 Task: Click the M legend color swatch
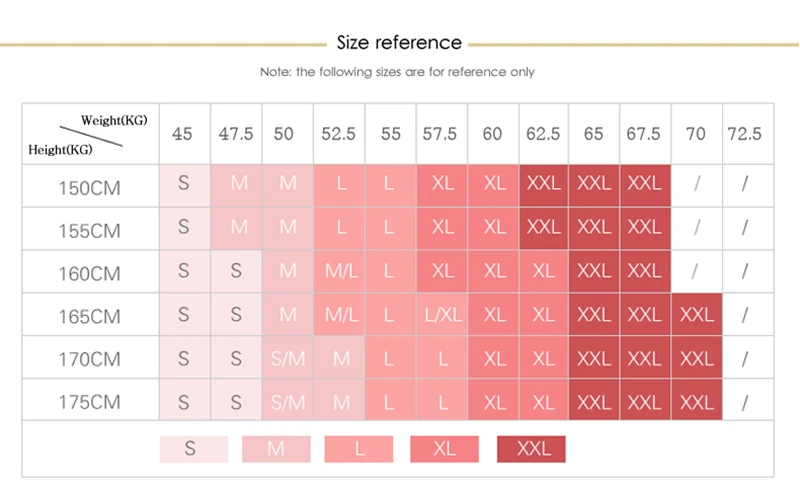pos(276,449)
